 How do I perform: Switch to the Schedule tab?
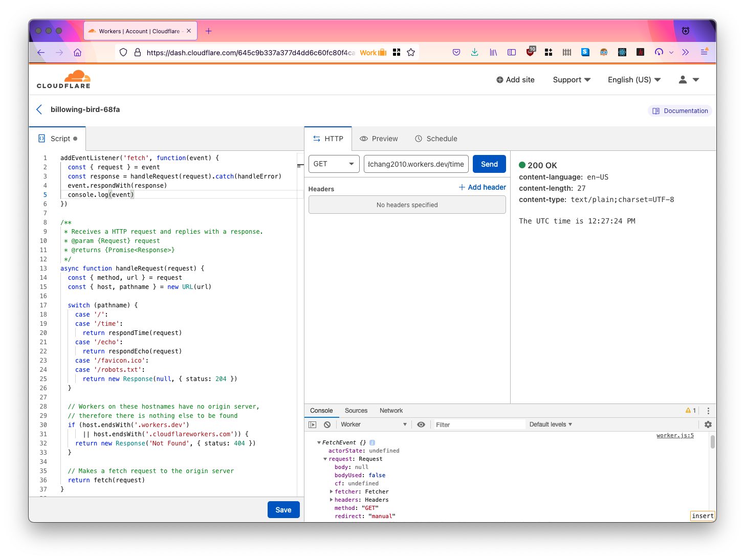click(436, 139)
